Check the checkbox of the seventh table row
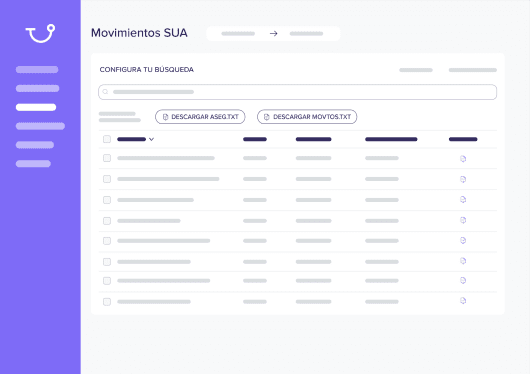The image size is (530, 374). coord(107,281)
